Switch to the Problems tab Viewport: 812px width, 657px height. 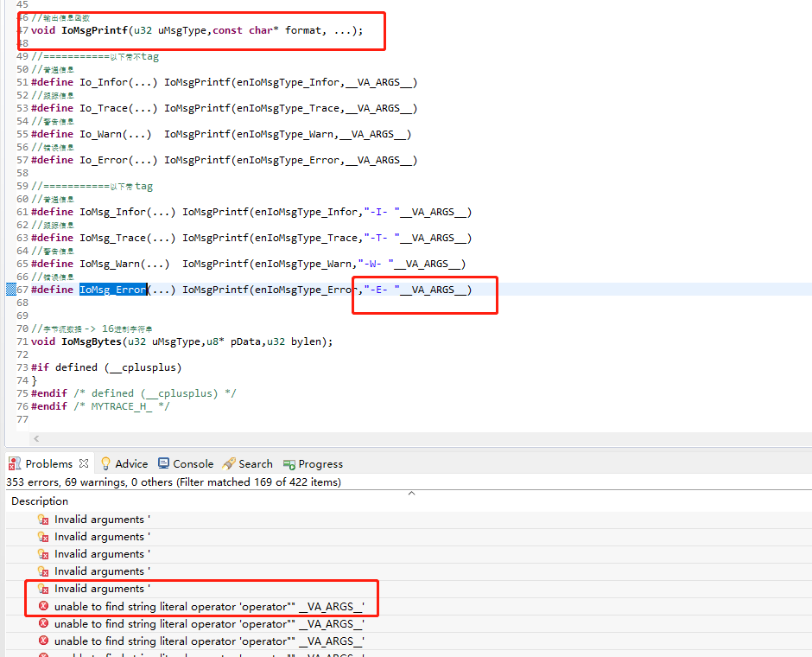[x=48, y=463]
